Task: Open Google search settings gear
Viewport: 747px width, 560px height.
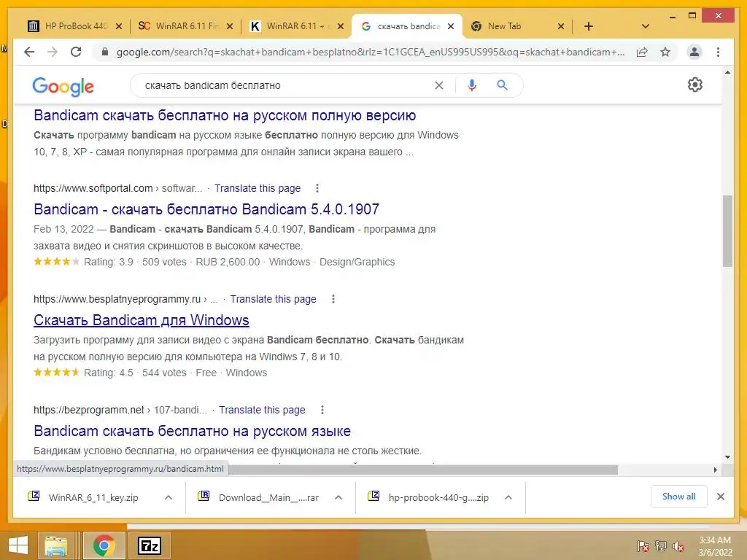Action: pyautogui.click(x=695, y=85)
